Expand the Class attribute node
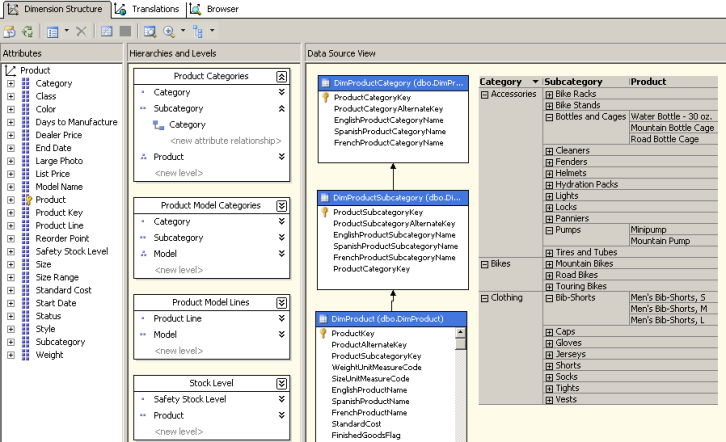 pos(11,96)
